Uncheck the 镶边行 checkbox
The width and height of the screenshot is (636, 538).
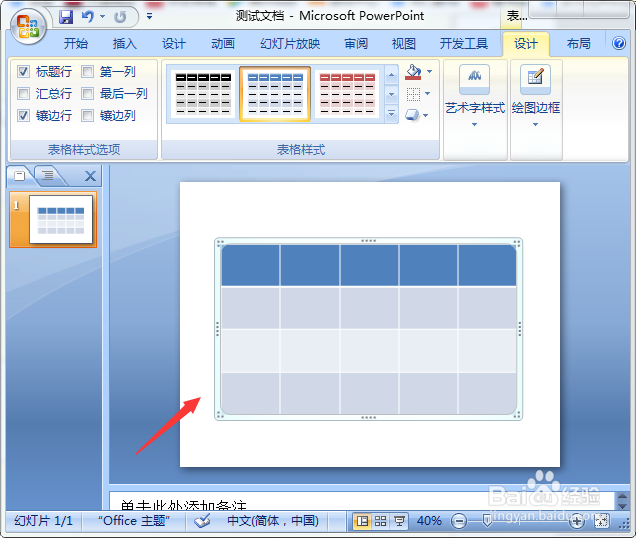pyautogui.click(x=24, y=116)
